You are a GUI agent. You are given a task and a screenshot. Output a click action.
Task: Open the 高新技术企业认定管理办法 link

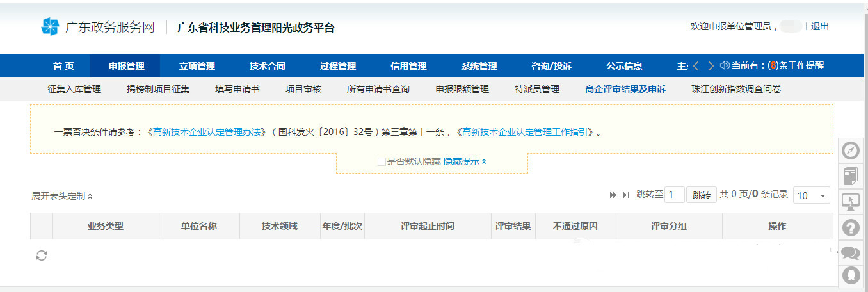click(207, 133)
